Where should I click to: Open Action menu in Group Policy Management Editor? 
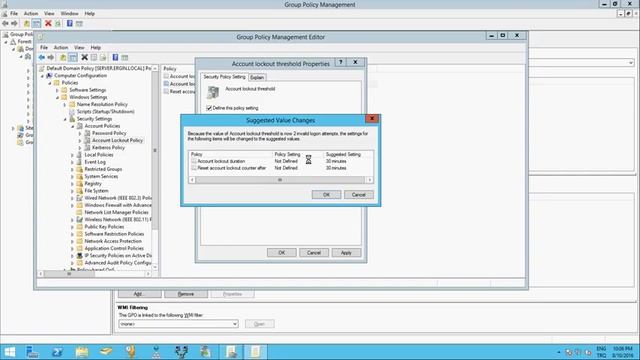pos(61,47)
